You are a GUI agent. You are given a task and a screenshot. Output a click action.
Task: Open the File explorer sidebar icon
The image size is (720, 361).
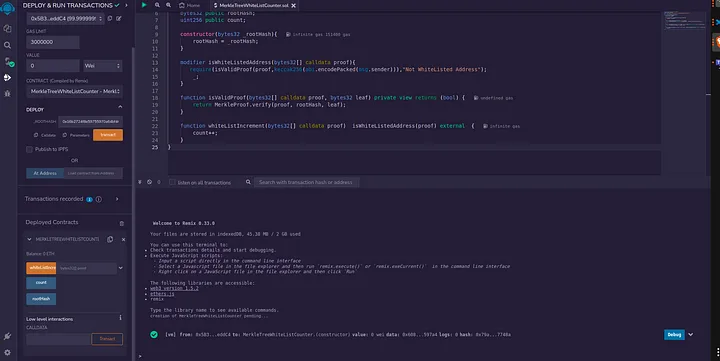pyautogui.click(x=7, y=28)
